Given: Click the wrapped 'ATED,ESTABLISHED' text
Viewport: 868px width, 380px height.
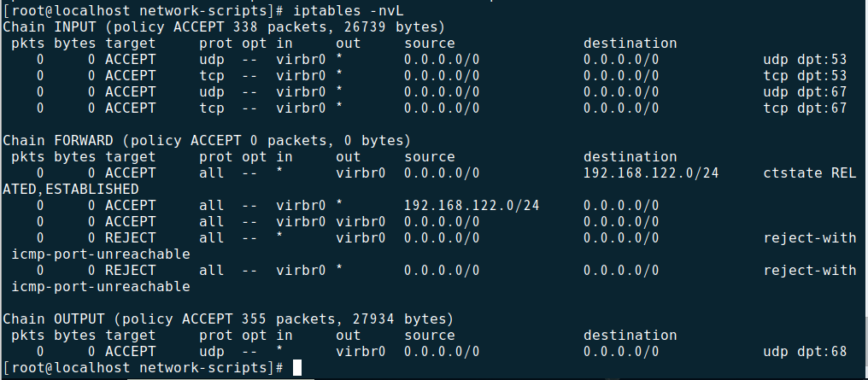Looking at the screenshot, I should [x=70, y=190].
